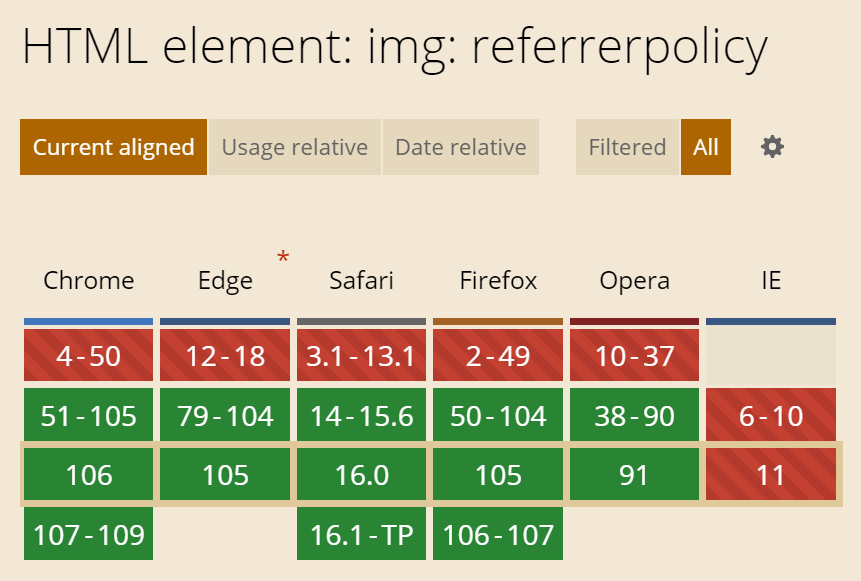
Task: Open the settings gear icon
Action: click(x=772, y=147)
